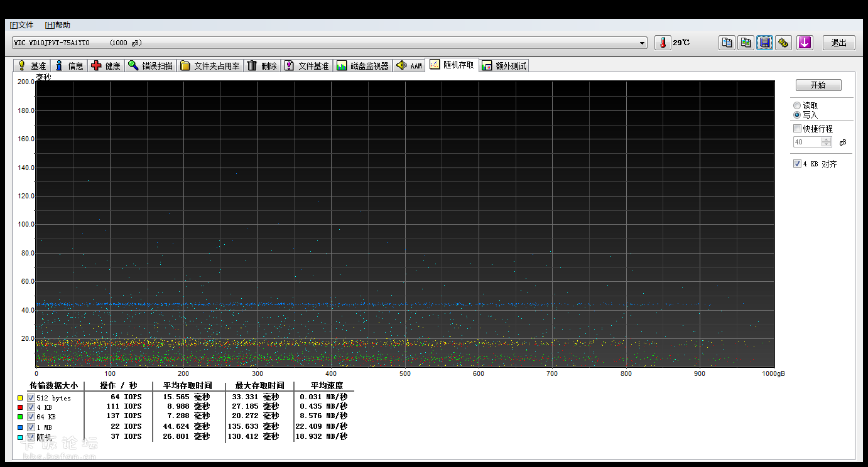Select the 读取 read radio button

pos(797,106)
